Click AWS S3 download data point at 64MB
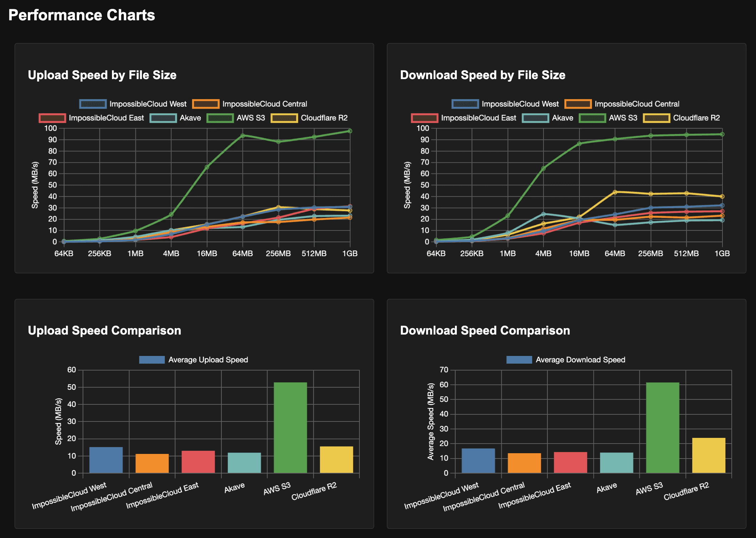Image resolution: width=756 pixels, height=538 pixels. (615, 139)
